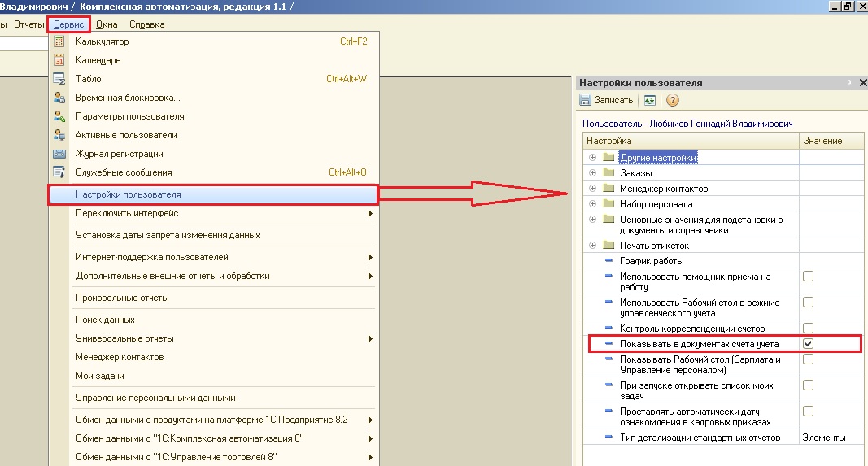Image resolution: width=868 pixels, height=466 pixels.
Task: Toggle Проставлять автоматически дату ознакомления checkbox
Action: [x=809, y=412]
